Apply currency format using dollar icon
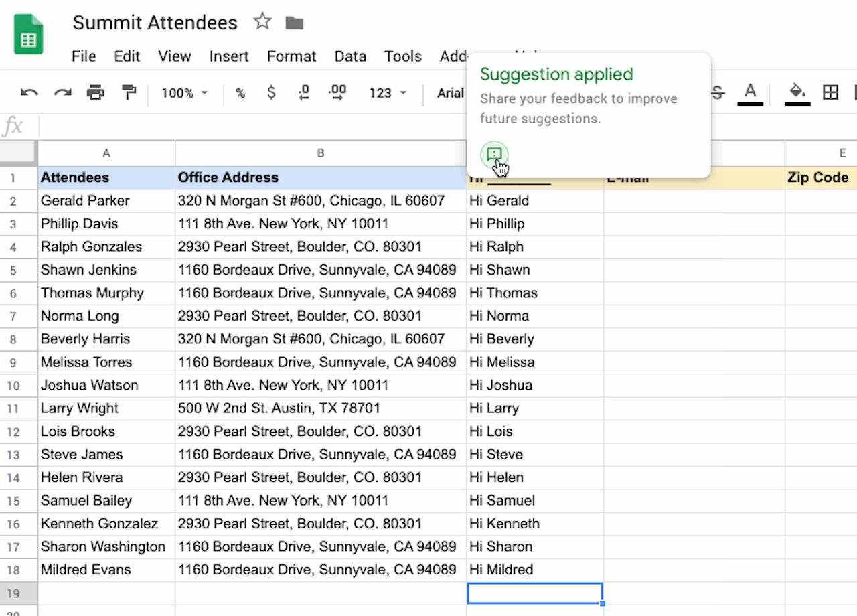Image resolution: width=857 pixels, height=616 pixels. pyautogui.click(x=271, y=93)
